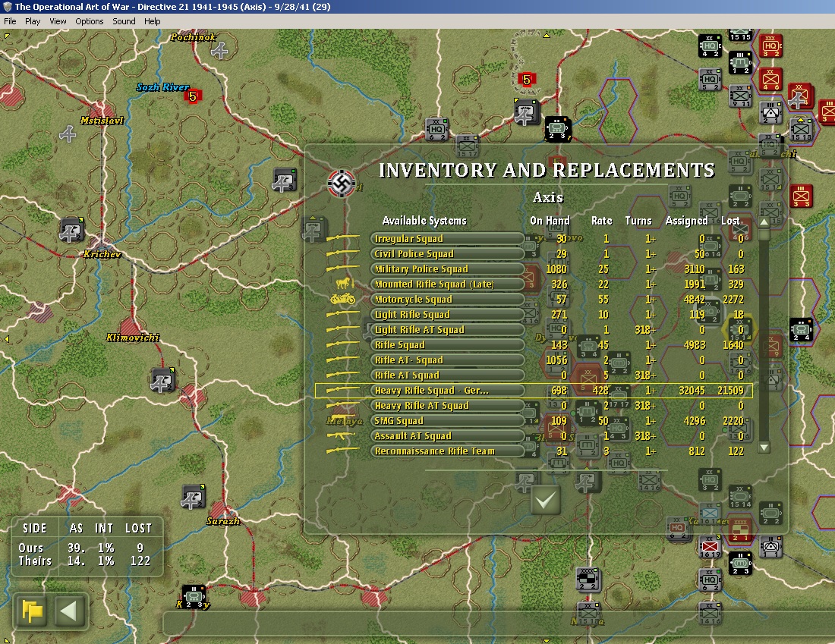Click the rifle icon beside Irregular Squad
The width and height of the screenshot is (835, 644).
(343, 238)
